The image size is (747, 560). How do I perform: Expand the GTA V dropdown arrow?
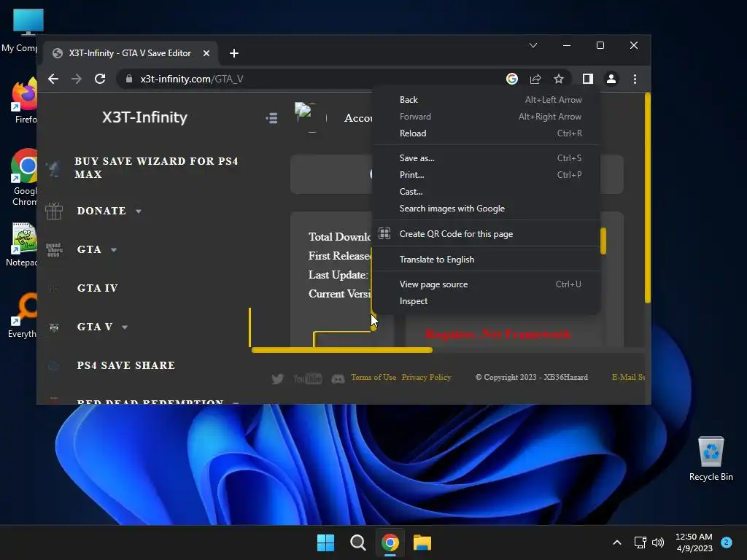125,327
